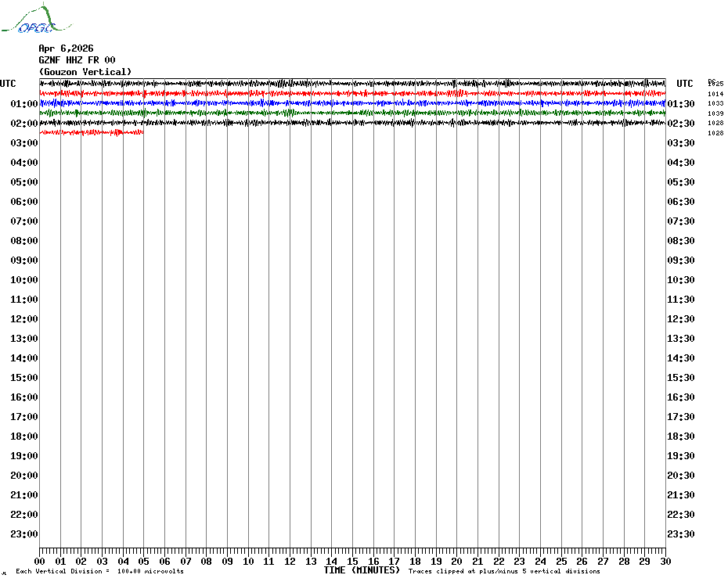Click the 'Traces clipped at plus/minus 5' note
The width and height of the screenshot is (728, 582).
click(x=504, y=571)
